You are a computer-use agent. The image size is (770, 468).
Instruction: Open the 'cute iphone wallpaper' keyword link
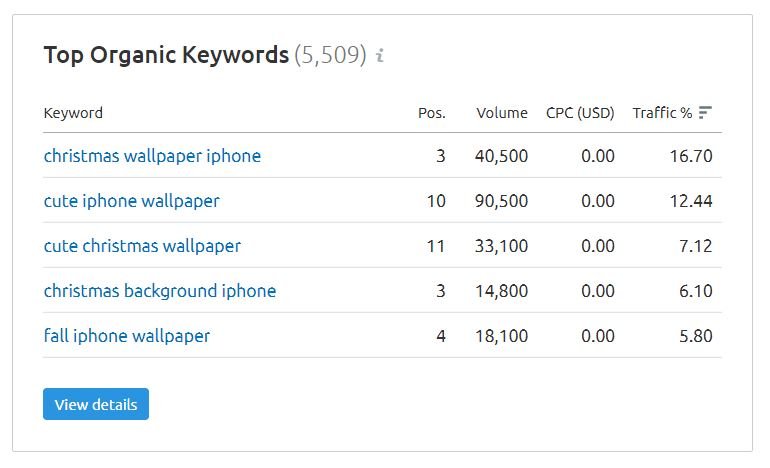(x=132, y=201)
